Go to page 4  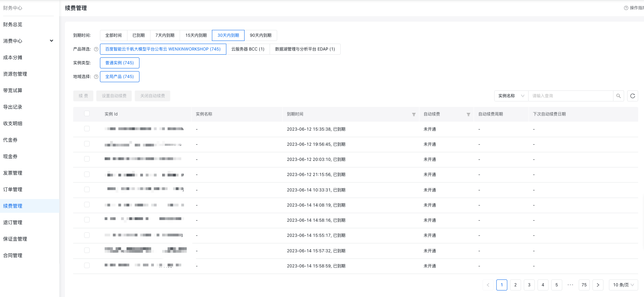tap(543, 285)
